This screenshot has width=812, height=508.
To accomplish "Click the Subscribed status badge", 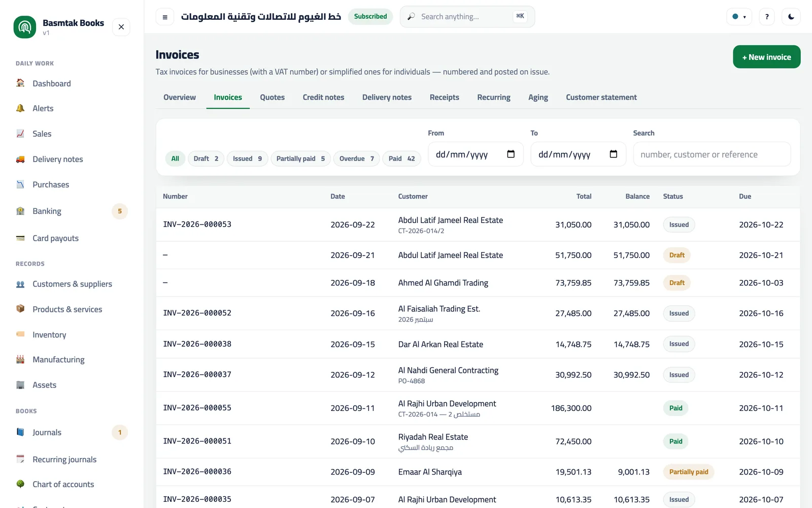I will pos(370,17).
